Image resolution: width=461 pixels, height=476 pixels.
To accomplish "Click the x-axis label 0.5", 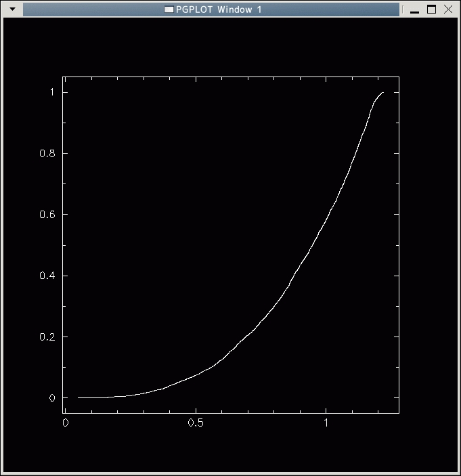I will (x=196, y=423).
